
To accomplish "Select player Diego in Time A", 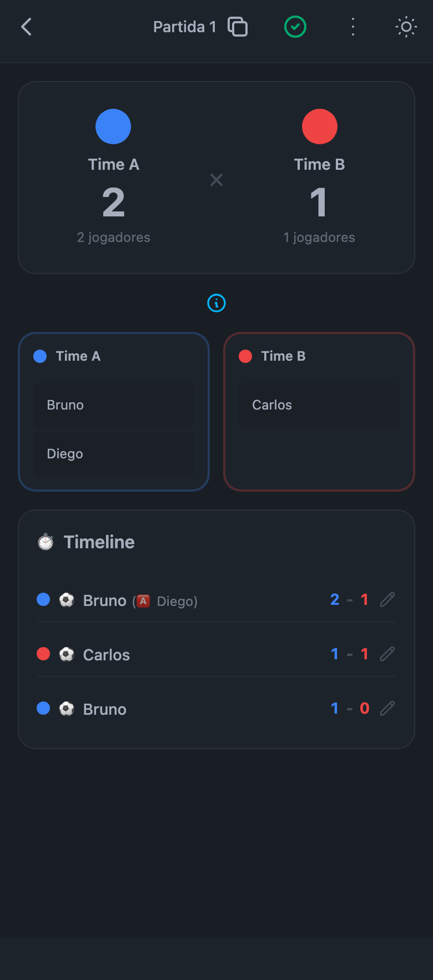I will coord(114,454).
